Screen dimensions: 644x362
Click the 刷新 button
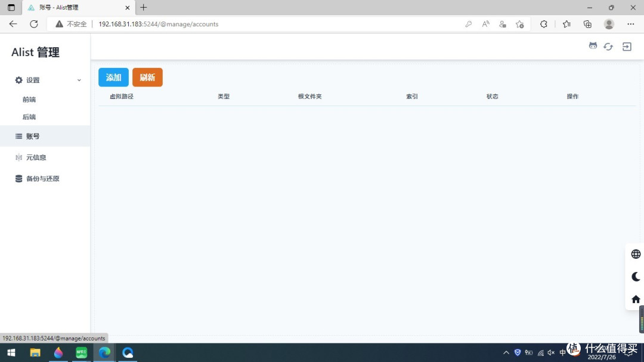[x=147, y=77]
